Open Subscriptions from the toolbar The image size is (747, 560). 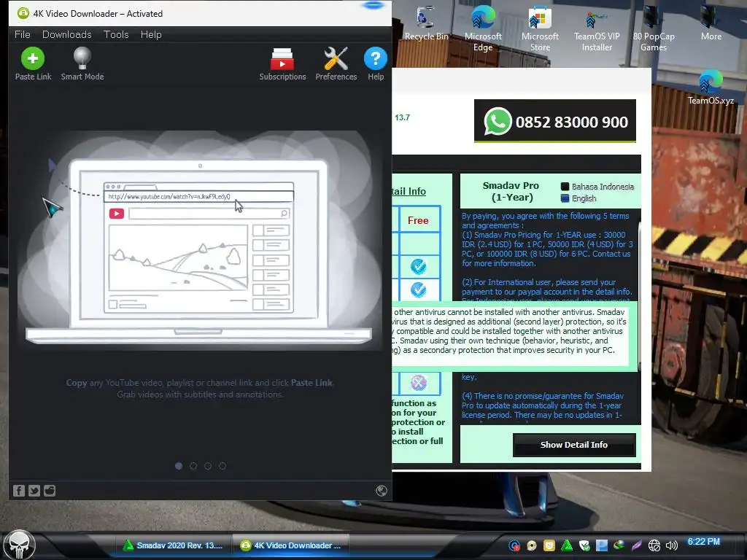[282, 58]
